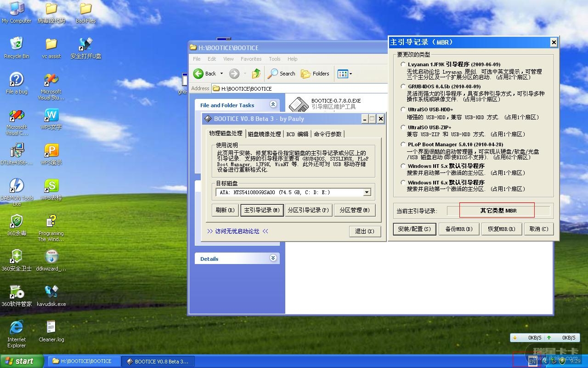Click the 备份MBR(B) button
588x368 pixels.
[x=459, y=229]
